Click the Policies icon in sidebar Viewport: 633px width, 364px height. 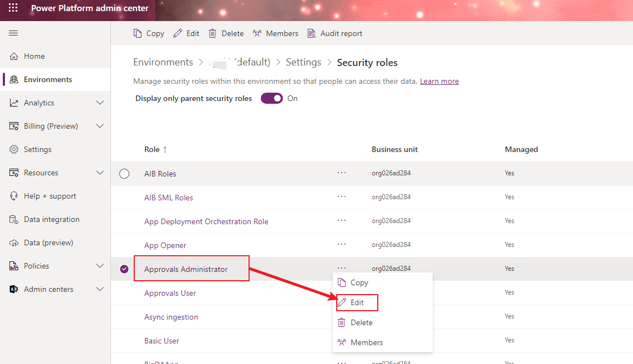pyautogui.click(x=14, y=266)
